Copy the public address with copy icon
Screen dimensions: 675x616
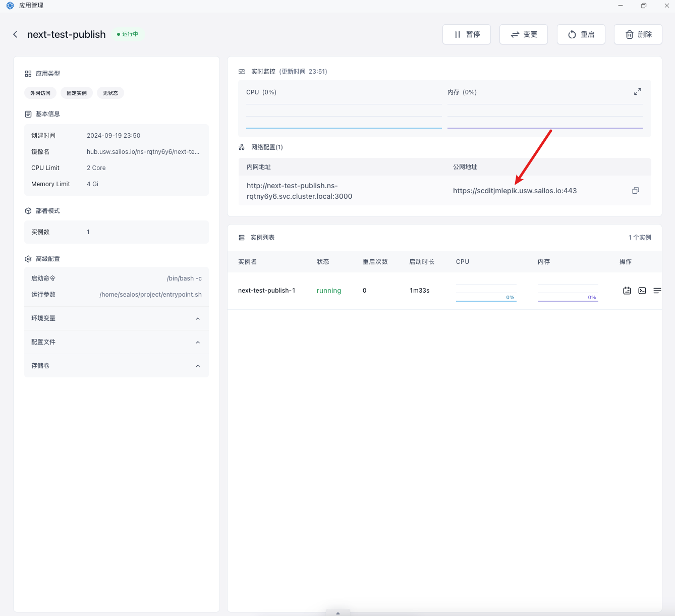pyautogui.click(x=636, y=191)
